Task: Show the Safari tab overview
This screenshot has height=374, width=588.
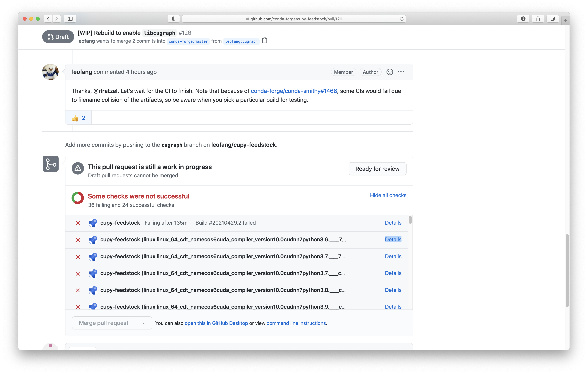Action: coord(553,19)
